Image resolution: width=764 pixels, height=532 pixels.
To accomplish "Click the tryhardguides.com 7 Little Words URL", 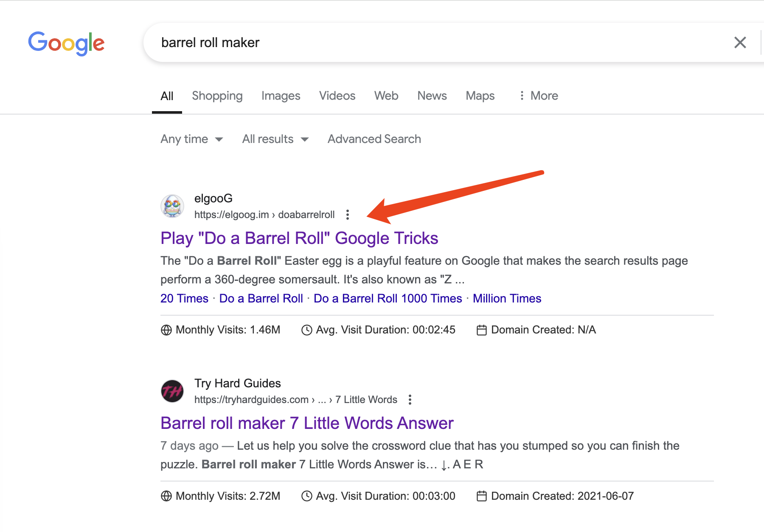I will 296,400.
